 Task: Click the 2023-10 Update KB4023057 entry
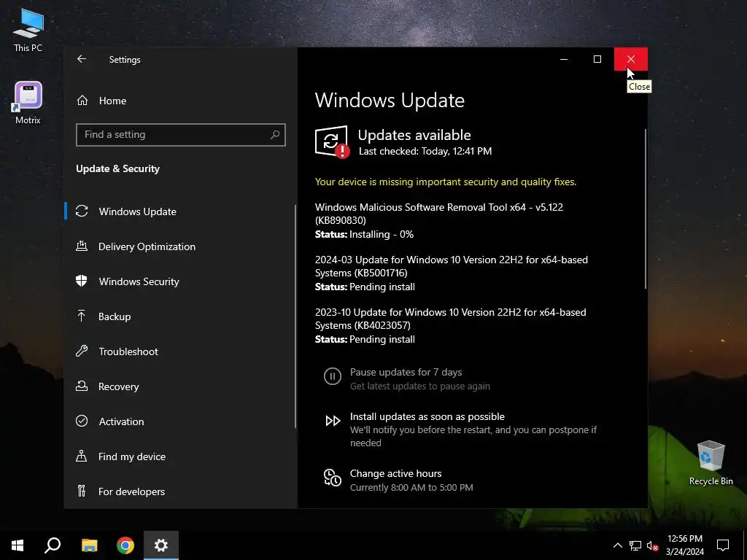pos(451,325)
